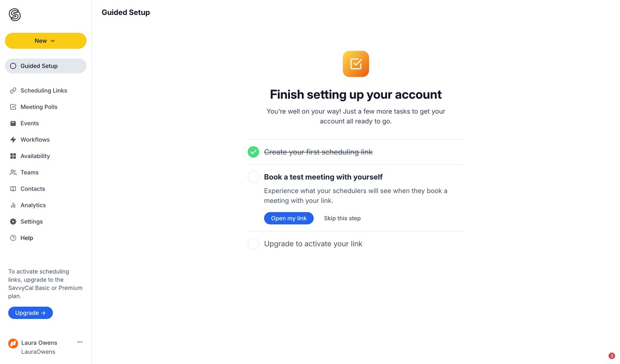
Task: Open Scheduling Links via the link icon
Action: tap(13, 90)
